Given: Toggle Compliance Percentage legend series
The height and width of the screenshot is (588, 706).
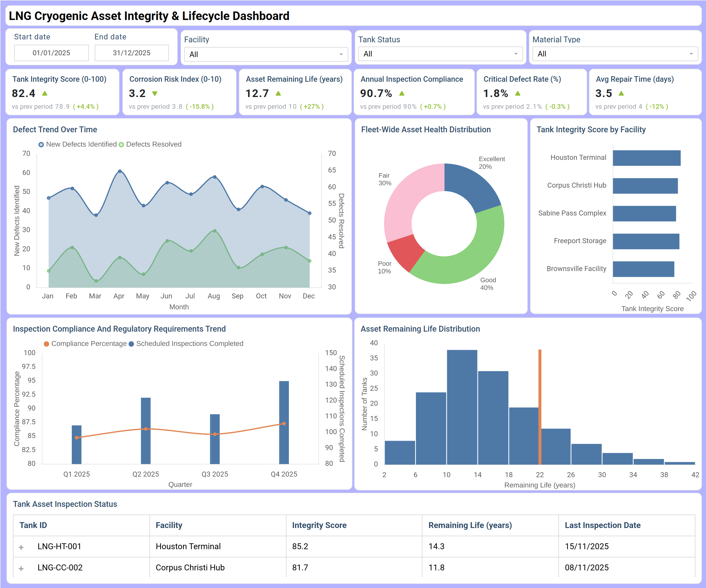Looking at the screenshot, I should 85,344.
